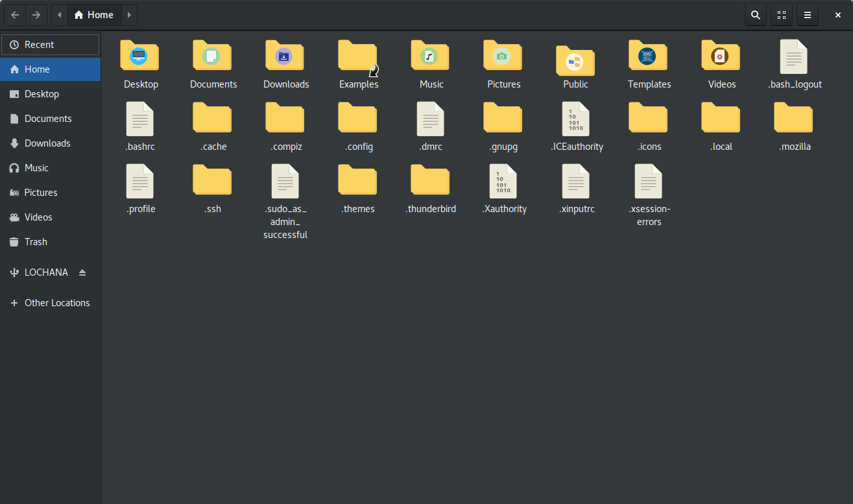
Task: Open the .compiz folder
Action: coord(285,117)
